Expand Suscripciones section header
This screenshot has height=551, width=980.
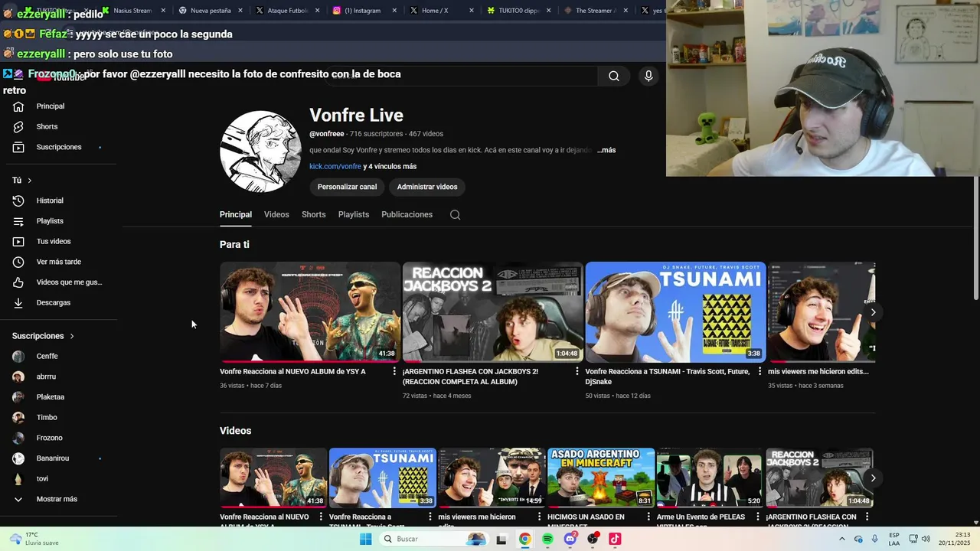tap(43, 336)
